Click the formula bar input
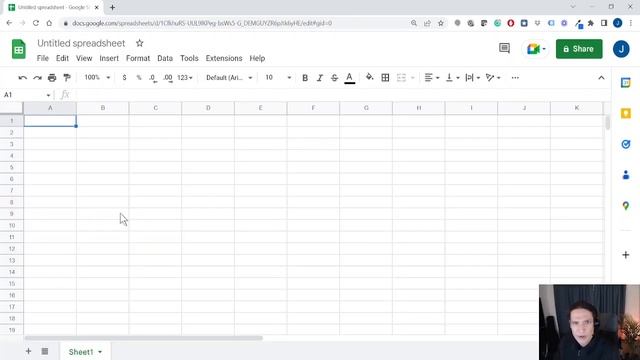This screenshot has height=360, width=640. pos(339,95)
